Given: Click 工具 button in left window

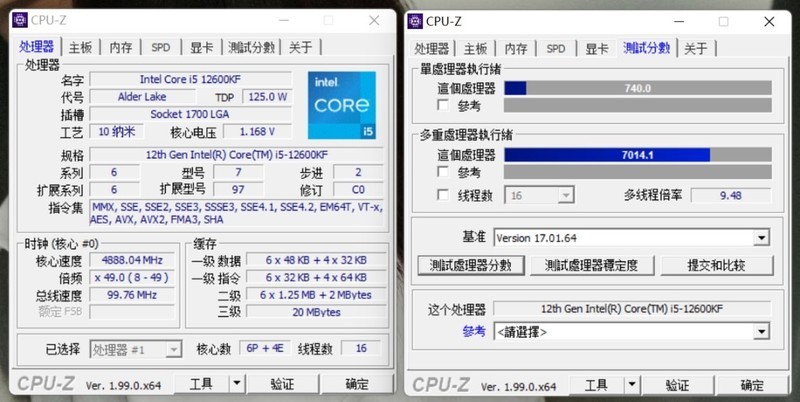Looking at the screenshot, I should 202,384.
